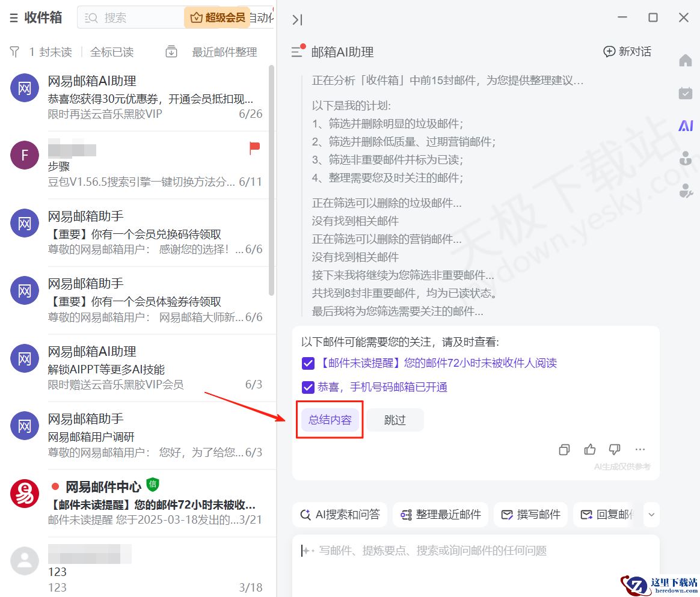Start a 新对话 conversation
Viewport: 700px width, 597px height.
pyautogui.click(x=627, y=51)
